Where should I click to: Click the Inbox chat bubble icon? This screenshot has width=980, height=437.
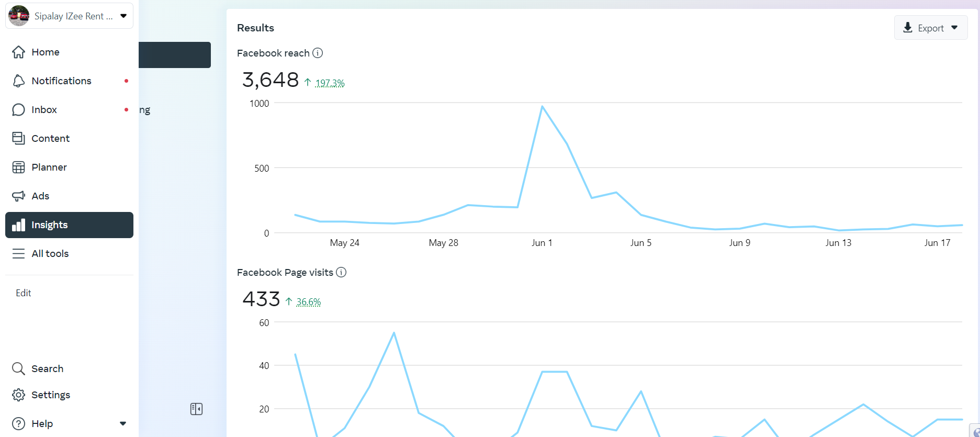18,109
